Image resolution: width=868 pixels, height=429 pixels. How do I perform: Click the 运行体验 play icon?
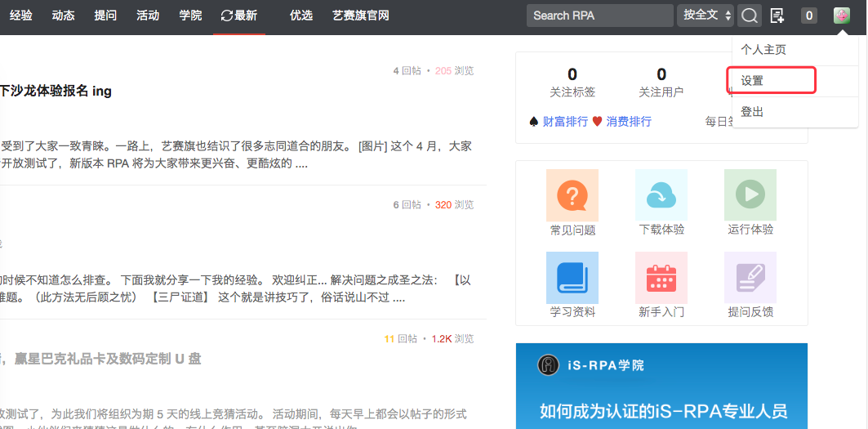pyautogui.click(x=750, y=195)
